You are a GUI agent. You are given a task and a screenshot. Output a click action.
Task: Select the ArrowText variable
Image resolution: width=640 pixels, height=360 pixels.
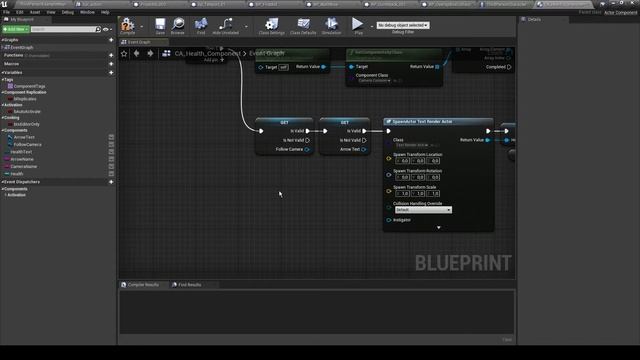pyautogui.click(x=24, y=138)
